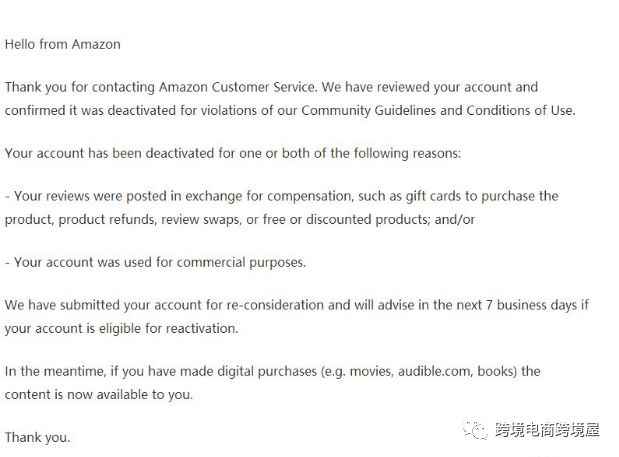Click the 'Thank you.' closing line
The image size is (619, 457).
38,437
